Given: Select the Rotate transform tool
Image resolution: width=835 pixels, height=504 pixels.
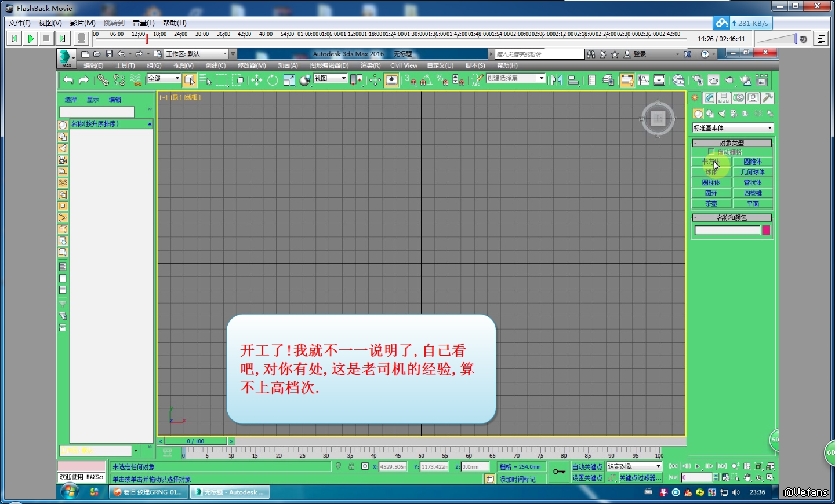Looking at the screenshot, I should [273, 81].
